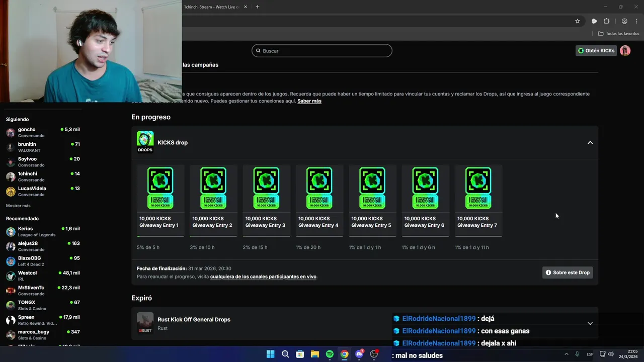Viewport: 644px width, 362px height.
Task: Open Spotify from the taskbar
Action: coord(330,354)
